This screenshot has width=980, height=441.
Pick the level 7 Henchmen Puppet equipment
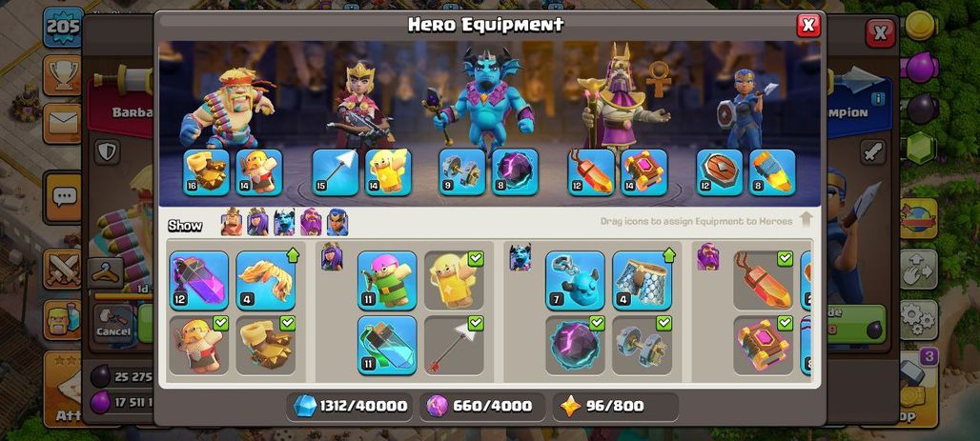[x=575, y=280]
